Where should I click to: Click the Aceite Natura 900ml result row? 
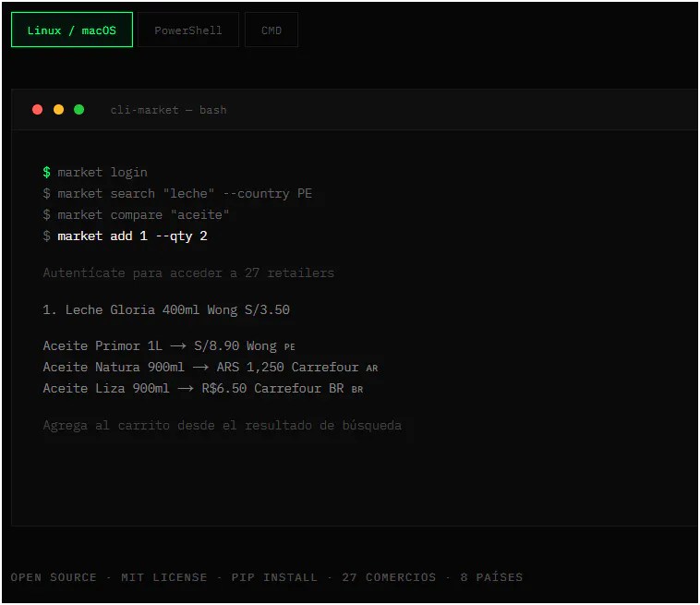211,367
